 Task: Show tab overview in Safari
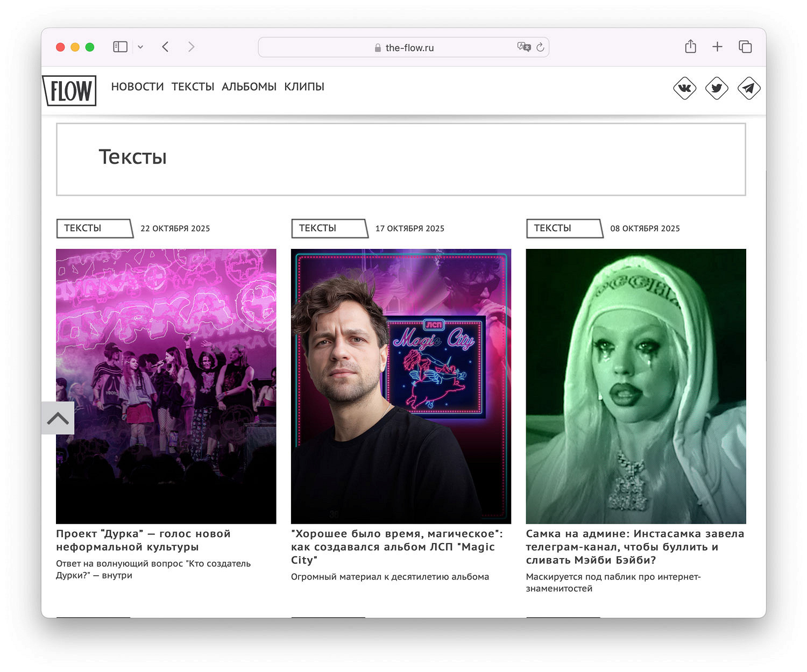click(745, 47)
